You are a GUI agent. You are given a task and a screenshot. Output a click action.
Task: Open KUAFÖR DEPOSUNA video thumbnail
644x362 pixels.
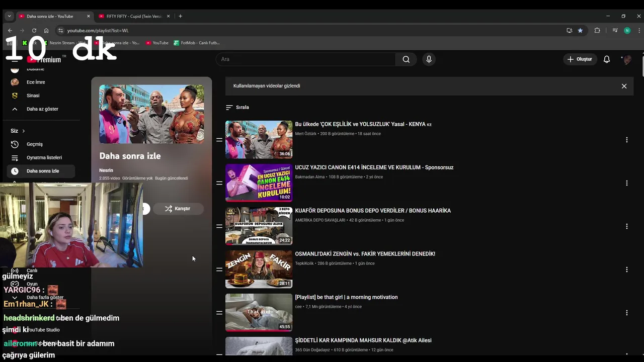[259, 226]
